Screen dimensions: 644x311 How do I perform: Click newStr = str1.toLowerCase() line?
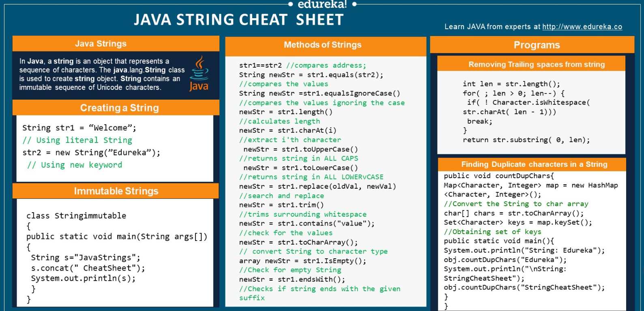click(x=301, y=168)
